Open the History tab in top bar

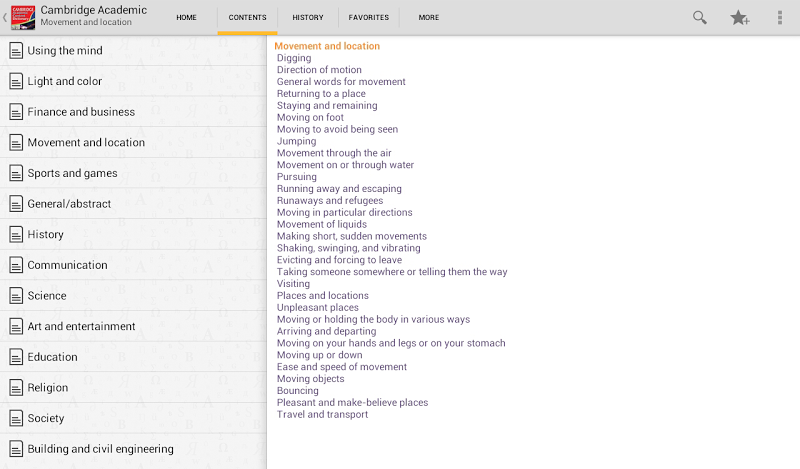(x=308, y=17)
